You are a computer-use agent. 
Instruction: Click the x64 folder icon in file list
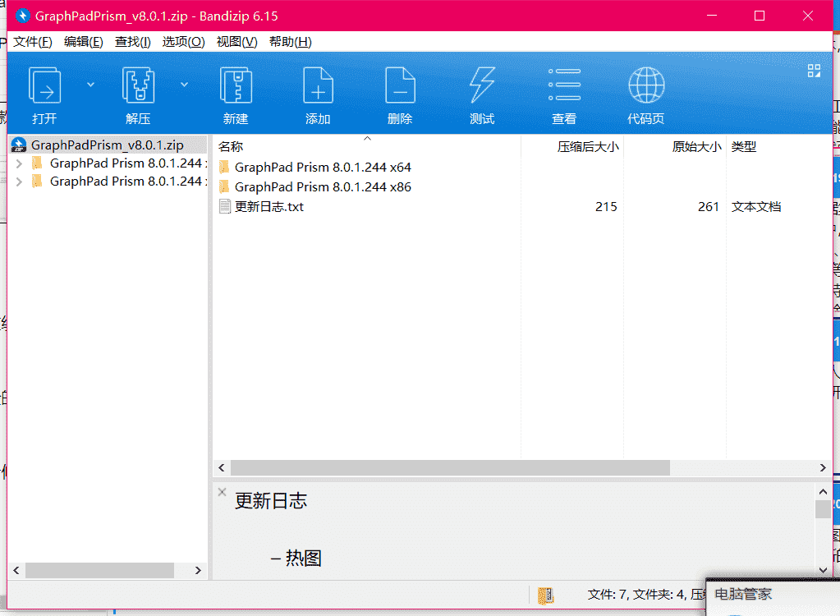pos(224,167)
